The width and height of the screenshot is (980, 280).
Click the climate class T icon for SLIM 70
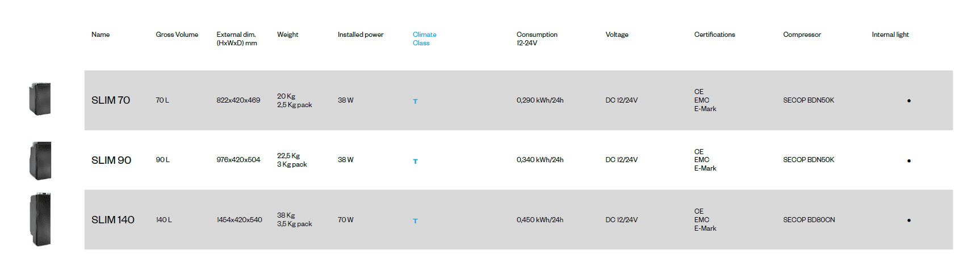[x=415, y=101]
